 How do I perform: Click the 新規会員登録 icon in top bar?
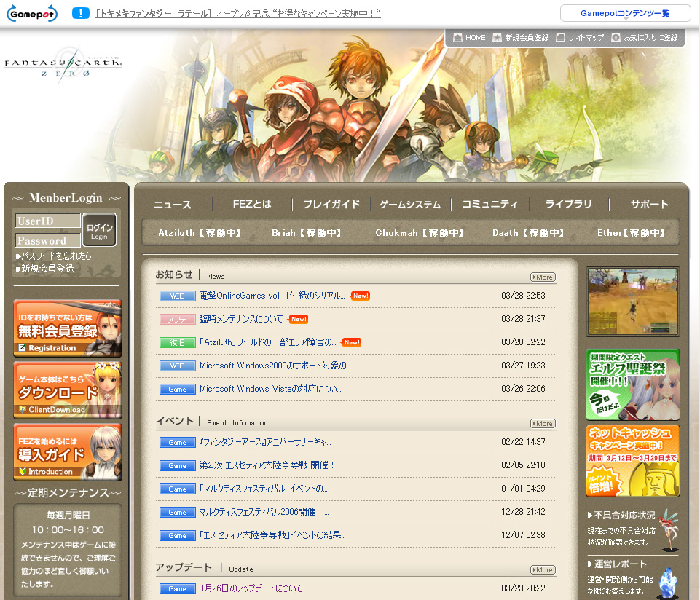coord(497,38)
